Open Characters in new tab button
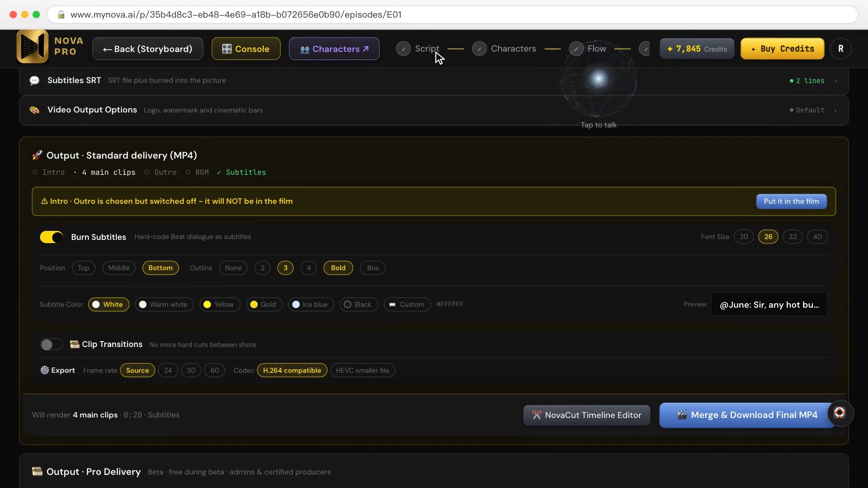The image size is (868, 488). pos(334,49)
